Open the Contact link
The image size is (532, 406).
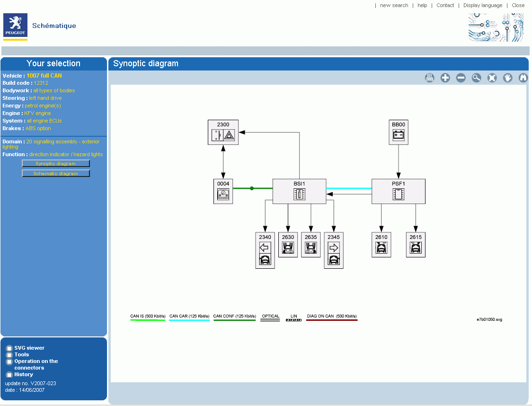click(445, 5)
